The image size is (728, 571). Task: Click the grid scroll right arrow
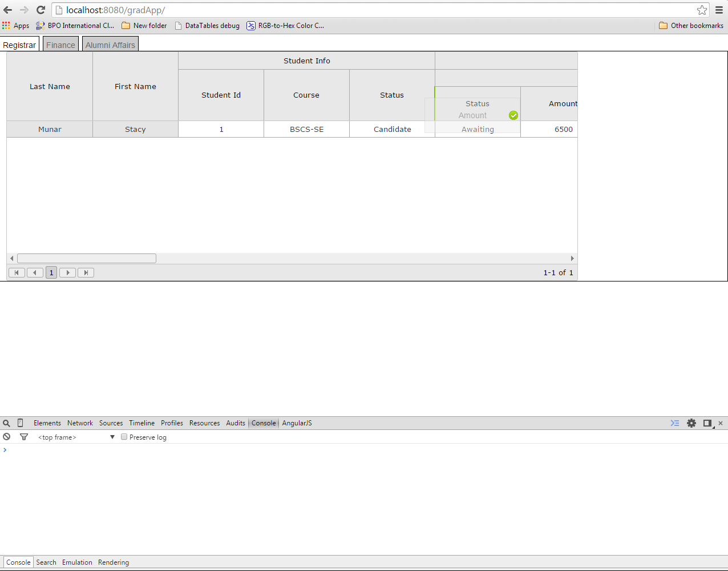tap(572, 258)
